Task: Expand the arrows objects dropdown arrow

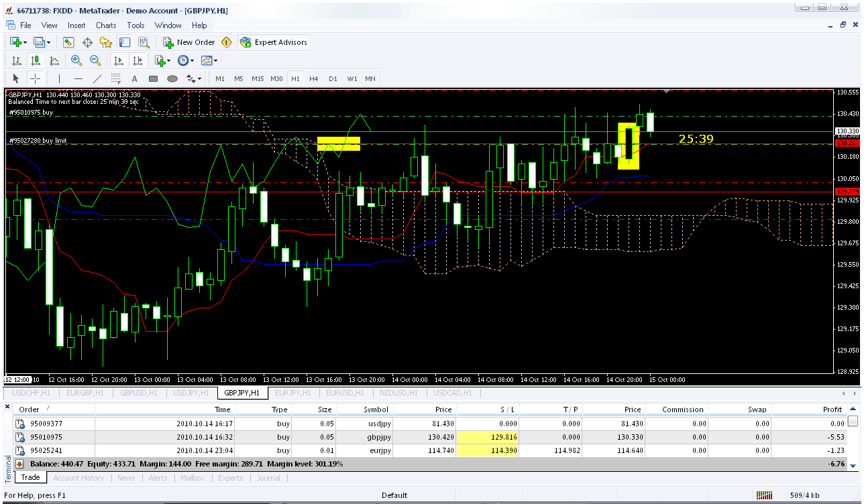Action: (199, 78)
